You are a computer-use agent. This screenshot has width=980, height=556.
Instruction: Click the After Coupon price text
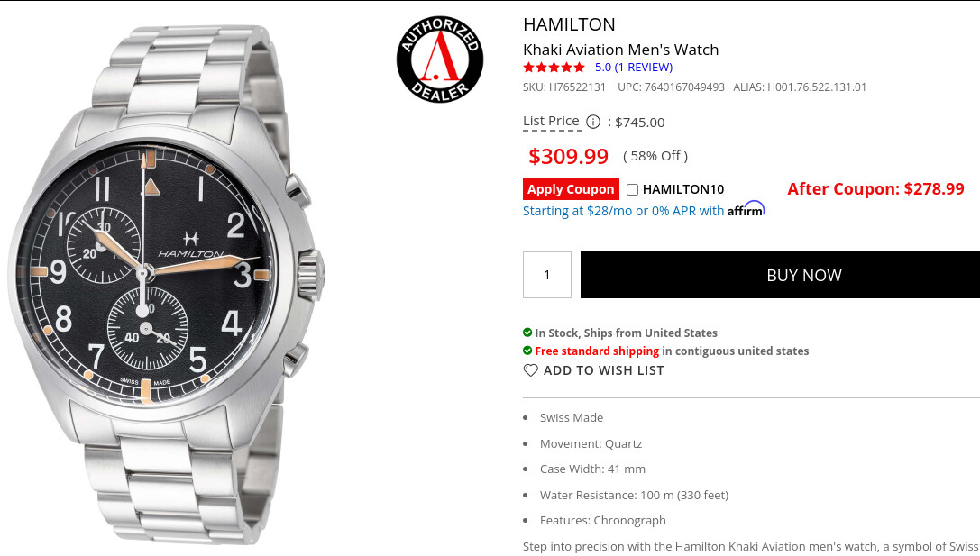point(875,188)
